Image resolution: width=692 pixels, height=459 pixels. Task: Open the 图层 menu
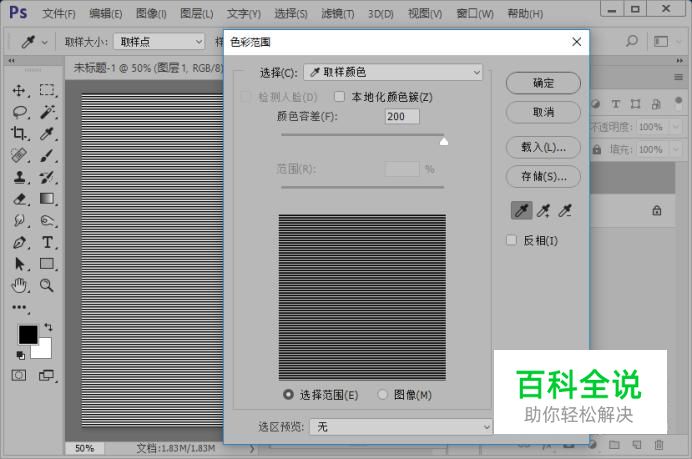tap(196, 14)
